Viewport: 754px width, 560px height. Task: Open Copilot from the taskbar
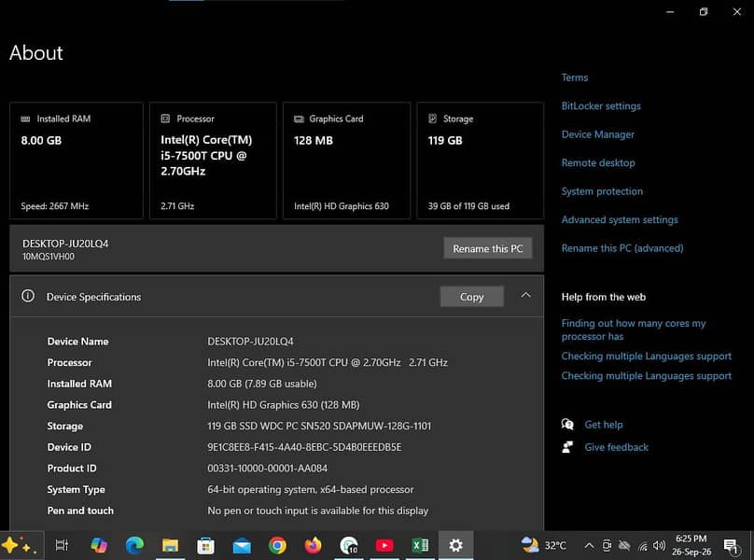[x=99, y=545]
